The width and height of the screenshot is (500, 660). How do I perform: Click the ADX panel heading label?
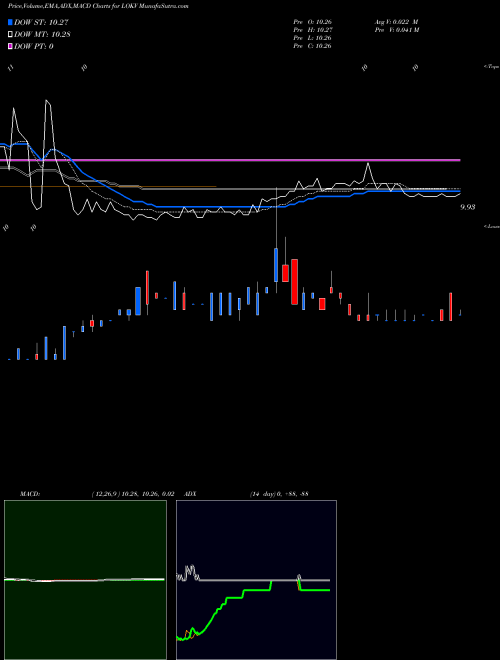pyautogui.click(x=190, y=494)
